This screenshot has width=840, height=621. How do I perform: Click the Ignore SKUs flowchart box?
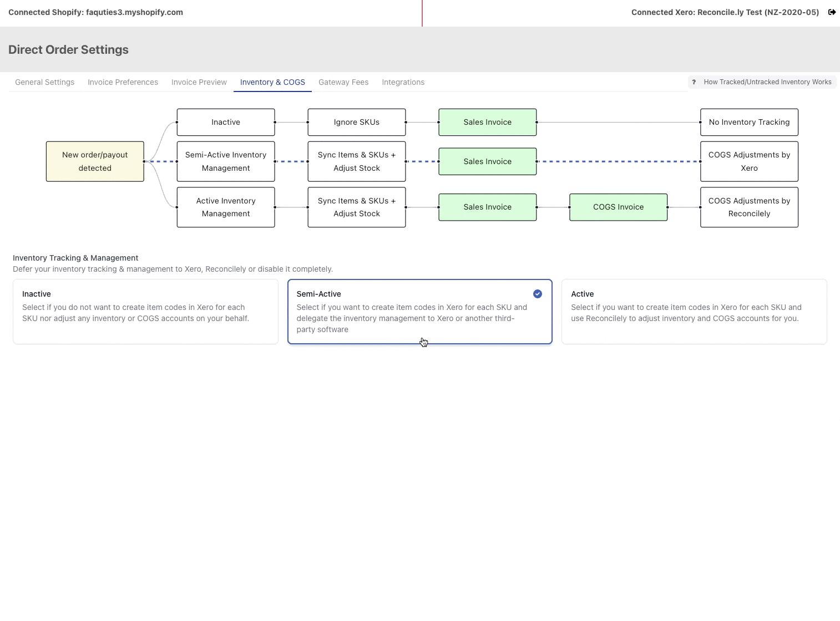click(356, 122)
